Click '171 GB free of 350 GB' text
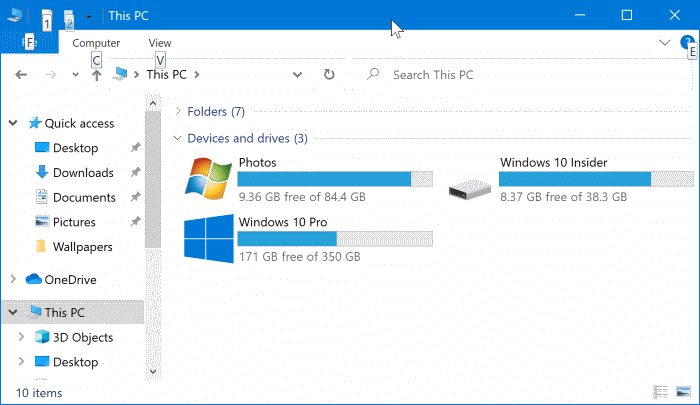700x405 pixels. coord(300,257)
